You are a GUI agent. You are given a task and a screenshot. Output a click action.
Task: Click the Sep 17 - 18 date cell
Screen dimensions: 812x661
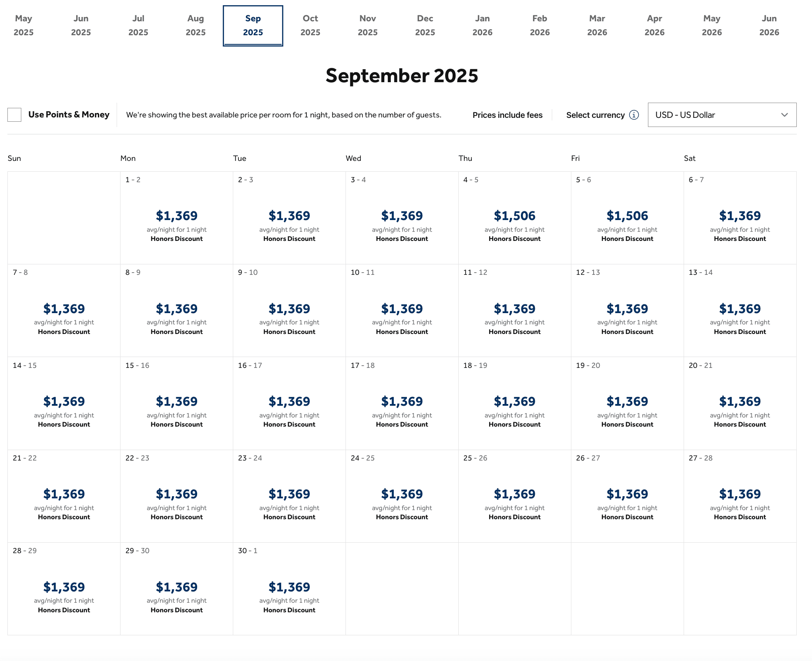tap(402, 403)
